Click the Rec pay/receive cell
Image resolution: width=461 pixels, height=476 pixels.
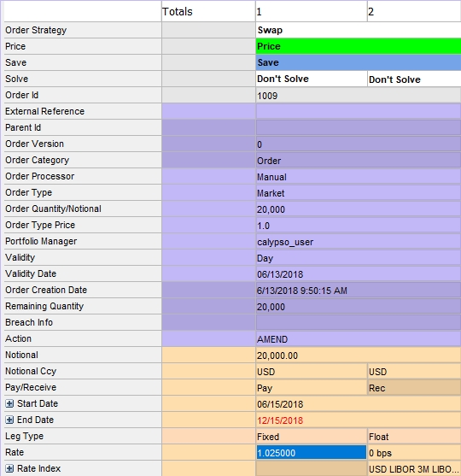click(x=414, y=388)
